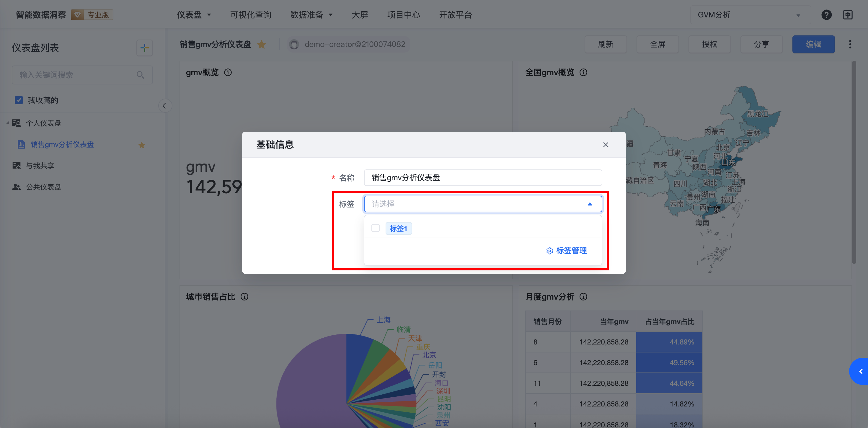This screenshot has height=428, width=868.
Task: Click the favorite star next to dashboard title
Action: (262, 44)
